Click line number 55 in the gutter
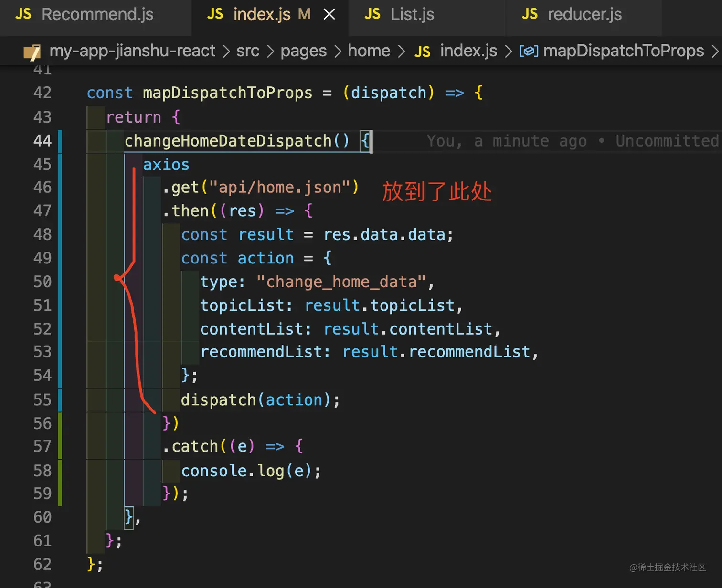 point(42,399)
